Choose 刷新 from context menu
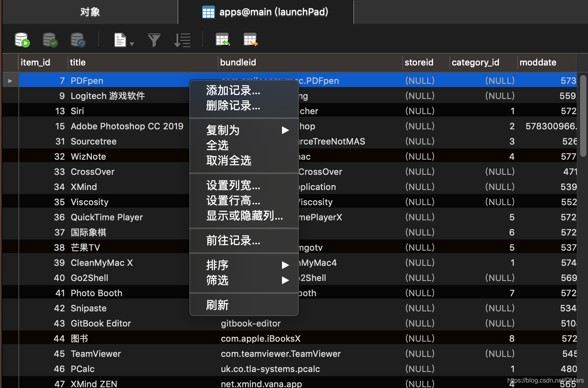Image resolution: width=588 pixels, height=388 pixels. [x=244, y=305]
